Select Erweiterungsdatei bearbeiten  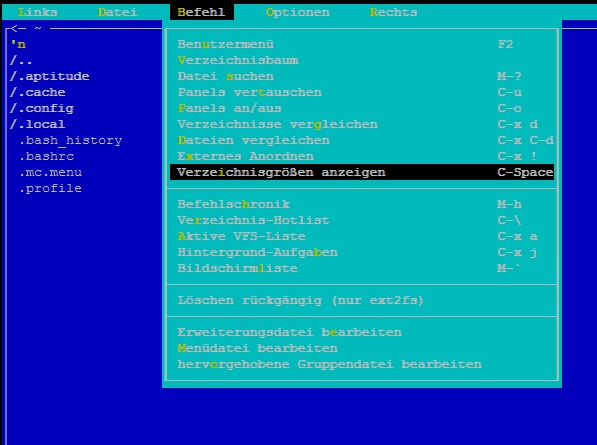(x=362, y=332)
